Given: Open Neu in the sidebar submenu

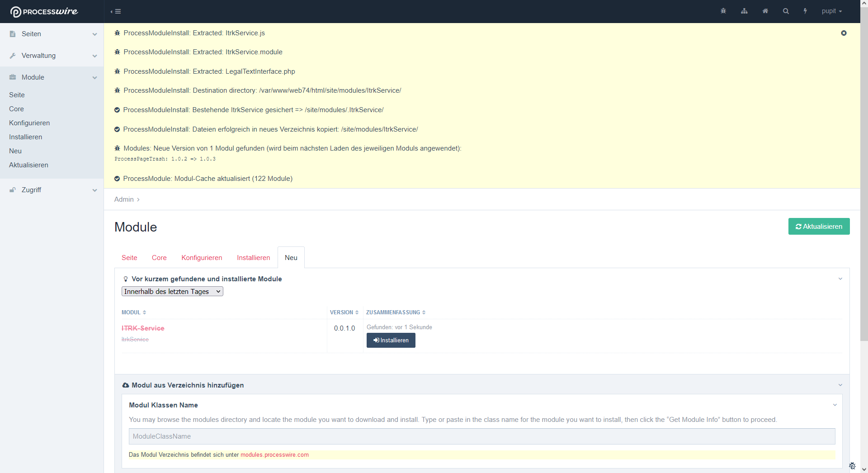Looking at the screenshot, I should click(x=15, y=151).
